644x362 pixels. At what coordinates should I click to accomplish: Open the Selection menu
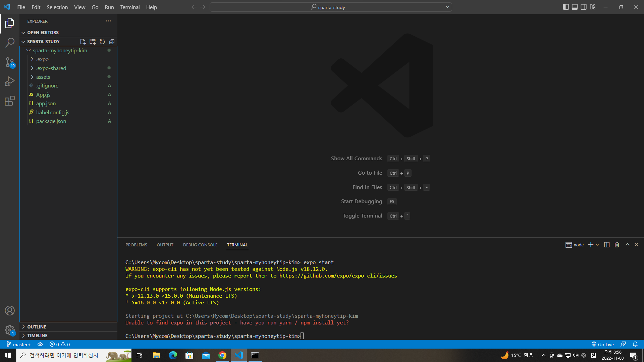point(57,7)
